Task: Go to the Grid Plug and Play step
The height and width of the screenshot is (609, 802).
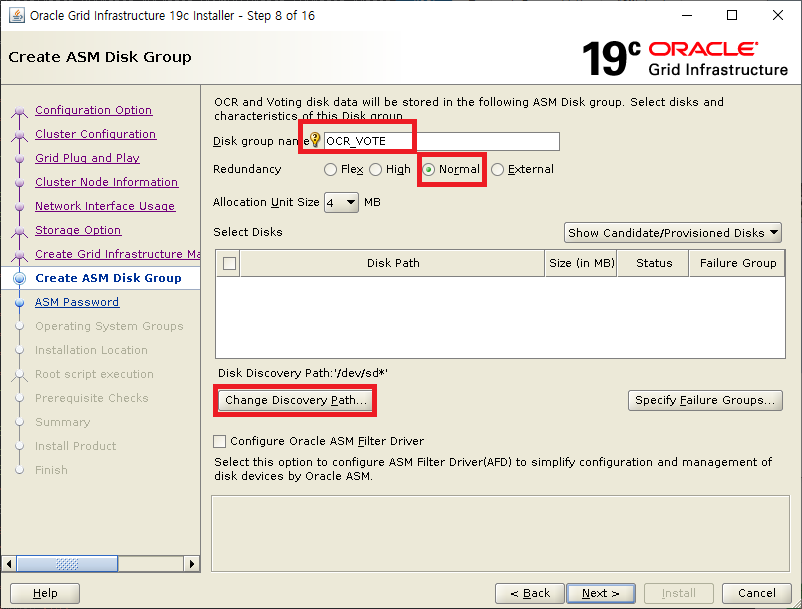Action: tap(87, 158)
